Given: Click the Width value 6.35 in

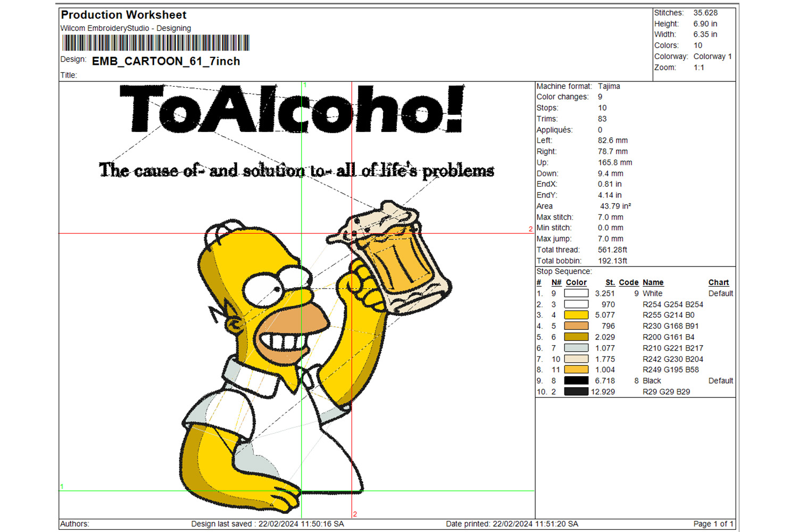Looking at the screenshot, I should pos(705,35).
